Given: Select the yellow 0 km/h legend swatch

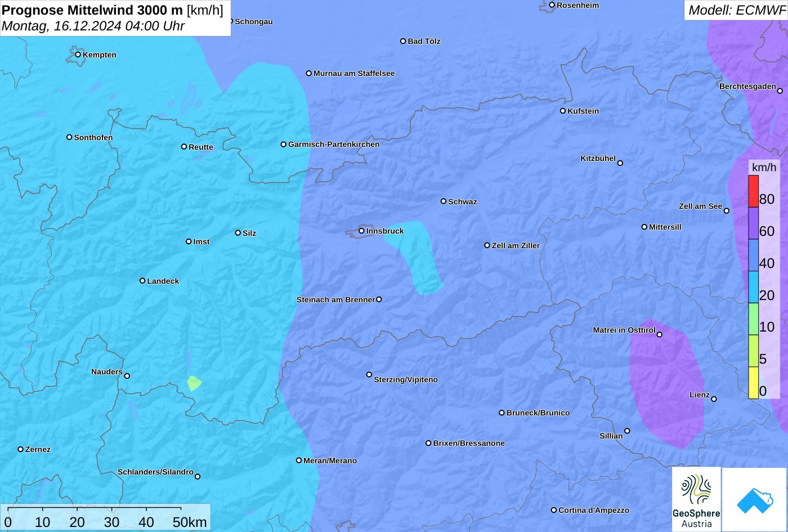Looking at the screenshot, I should point(753,383).
